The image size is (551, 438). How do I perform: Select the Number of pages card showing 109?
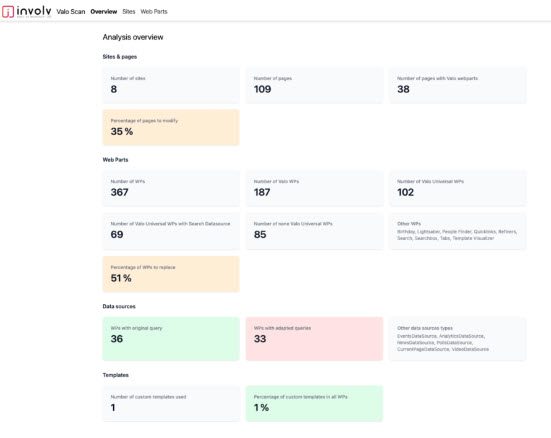click(315, 85)
